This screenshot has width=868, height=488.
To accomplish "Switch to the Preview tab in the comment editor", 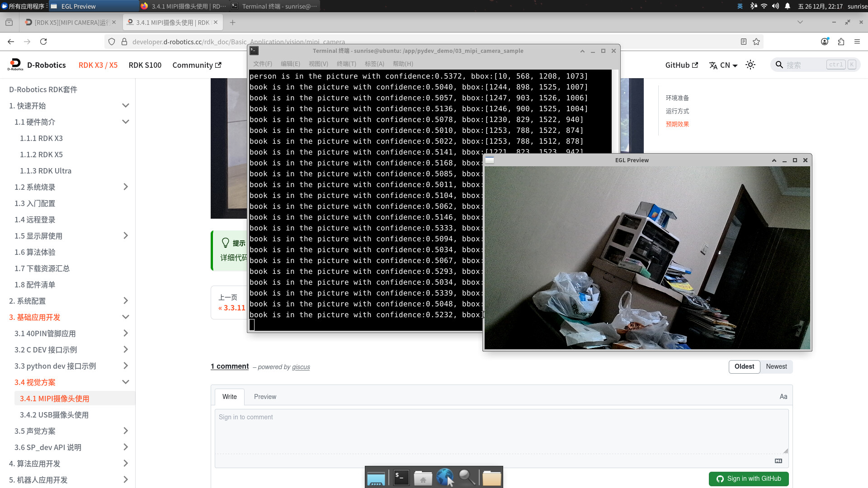I will click(265, 396).
